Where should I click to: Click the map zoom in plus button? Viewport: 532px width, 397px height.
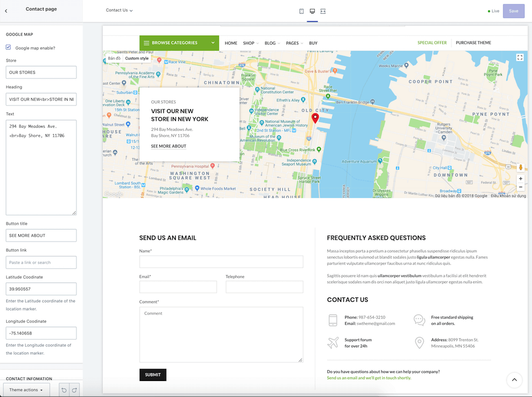tap(521, 179)
